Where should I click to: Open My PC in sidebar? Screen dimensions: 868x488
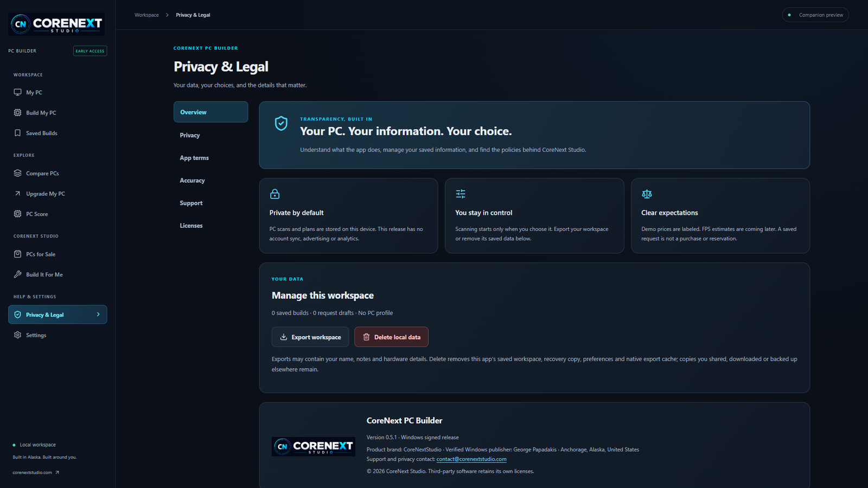point(58,92)
